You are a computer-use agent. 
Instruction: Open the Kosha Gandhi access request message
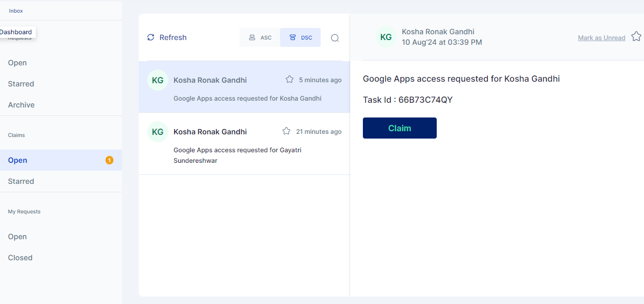pyautogui.click(x=247, y=98)
